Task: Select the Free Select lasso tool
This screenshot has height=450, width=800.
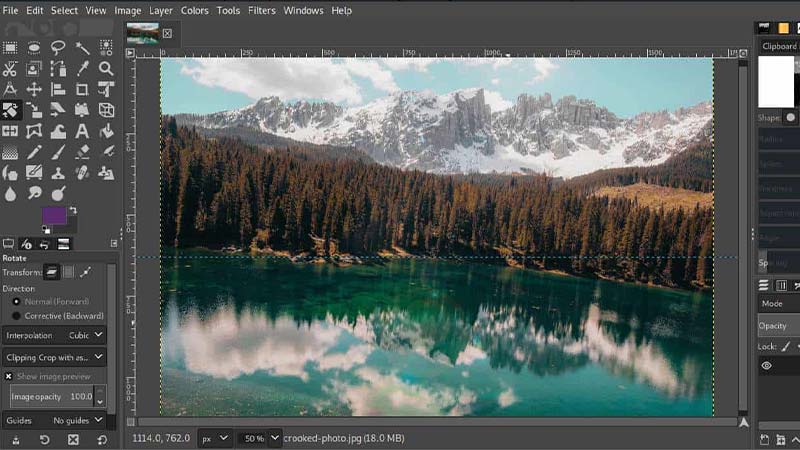Action: 58,48
